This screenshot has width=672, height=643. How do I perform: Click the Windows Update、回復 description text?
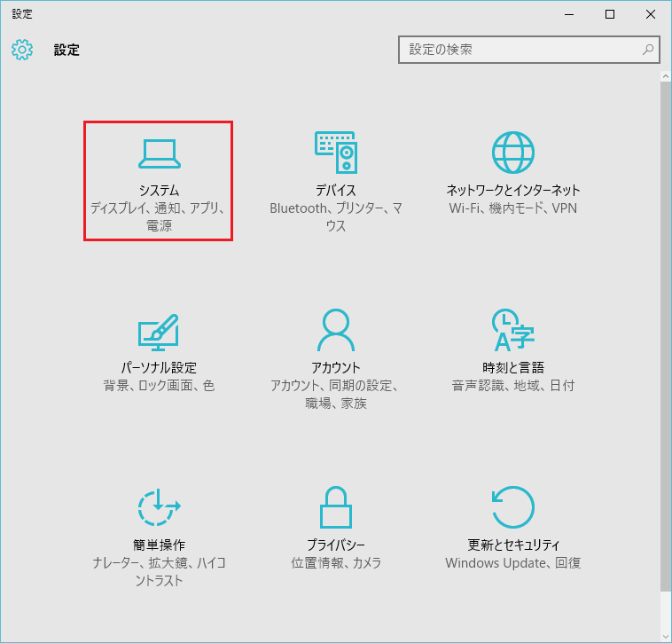[513, 563]
